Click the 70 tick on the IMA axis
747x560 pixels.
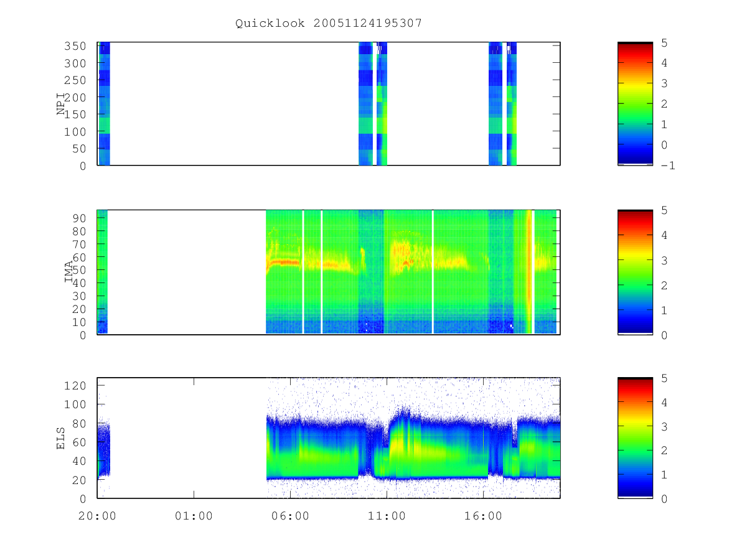(x=79, y=244)
